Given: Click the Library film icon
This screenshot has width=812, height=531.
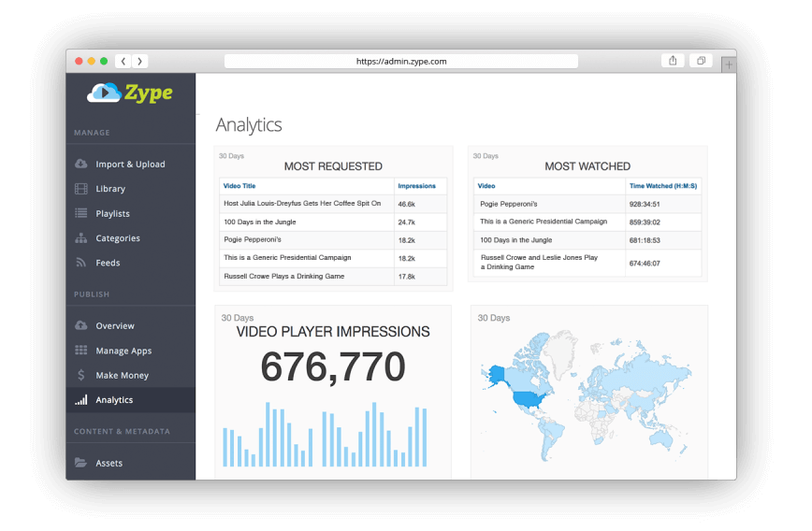Looking at the screenshot, I should 81,189.
